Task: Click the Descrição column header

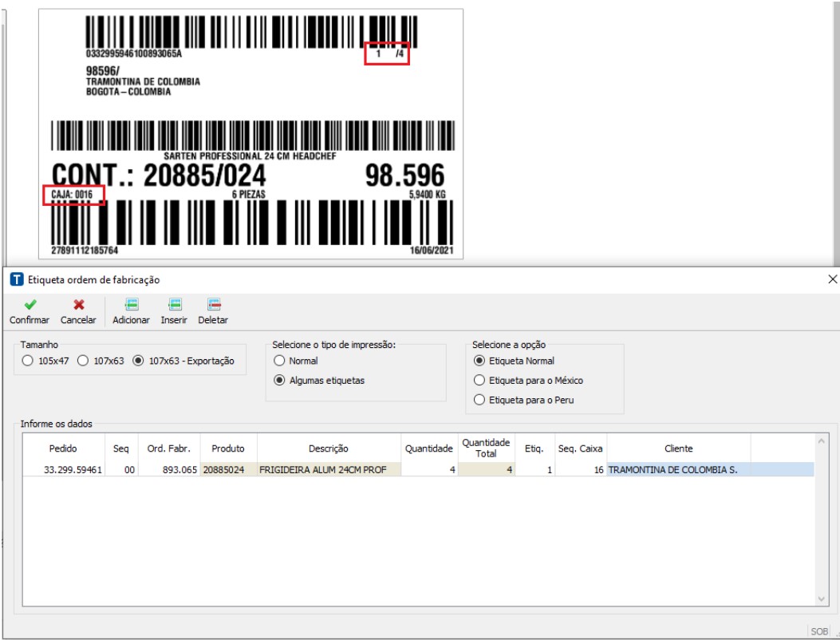Action: coord(328,448)
